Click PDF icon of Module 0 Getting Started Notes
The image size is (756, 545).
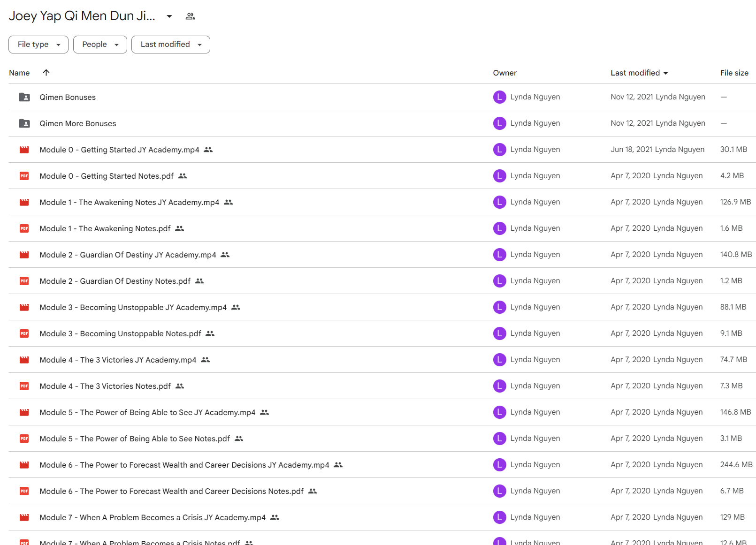(x=24, y=176)
